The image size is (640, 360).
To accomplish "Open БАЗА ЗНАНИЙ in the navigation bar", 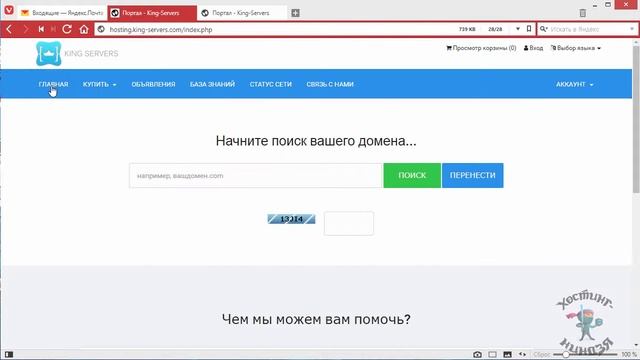I will pos(212,84).
